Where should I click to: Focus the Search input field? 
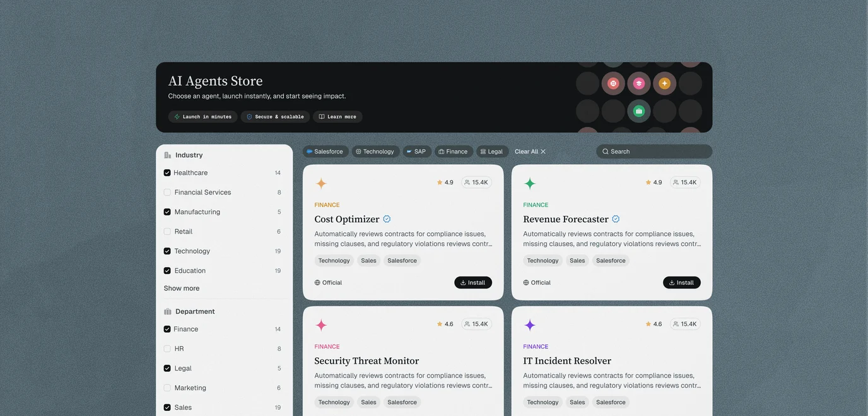click(654, 152)
